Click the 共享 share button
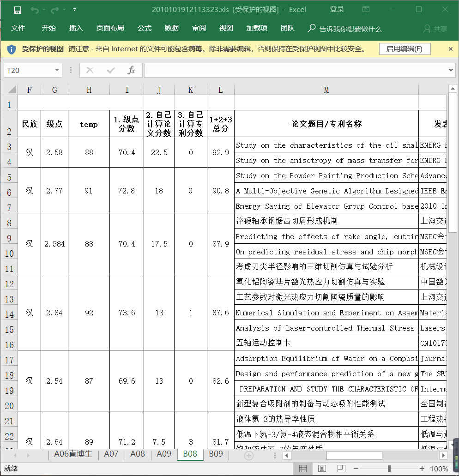This screenshot has height=476, width=459. [x=435, y=29]
